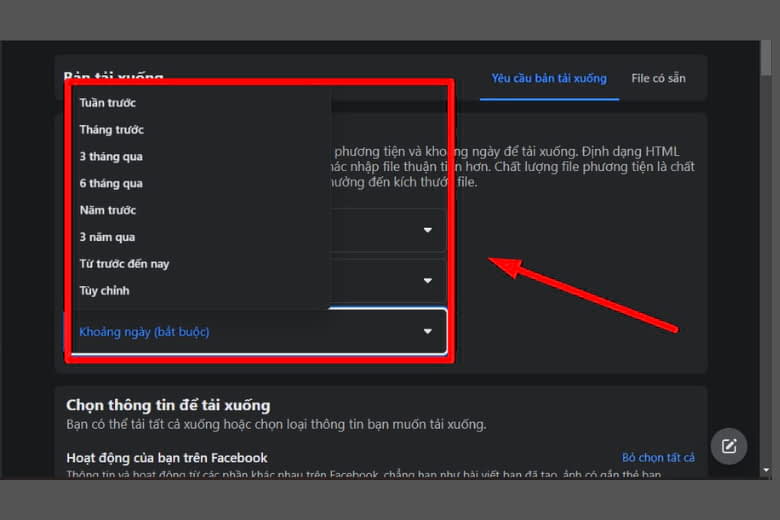Switch to "Yêu cầu bản tải xuống" tab
Viewport: 780px width, 520px height.
point(549,79)
